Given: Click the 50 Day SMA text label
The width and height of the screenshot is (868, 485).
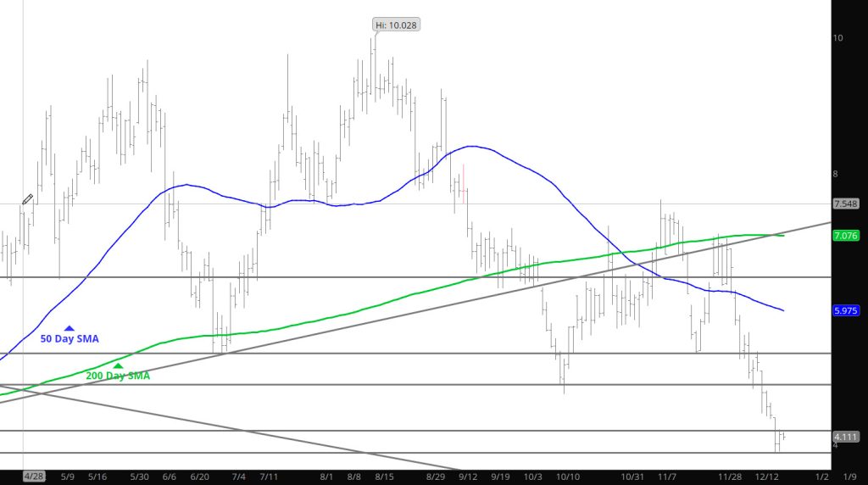Looking at the screenshot, I should (x=70, y=339).
